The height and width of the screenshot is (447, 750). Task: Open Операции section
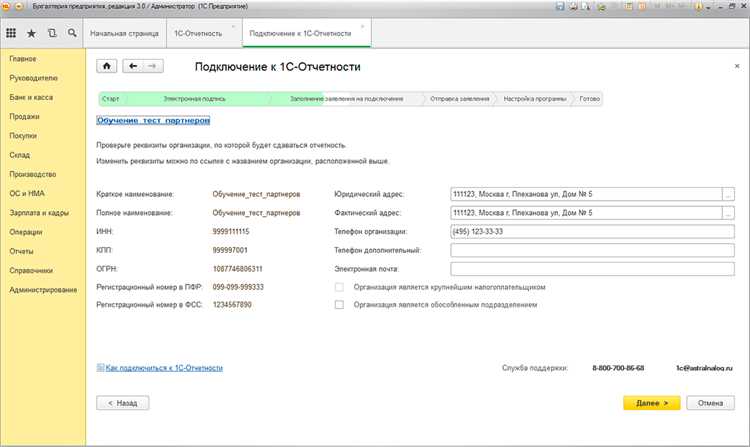click(x=26, y=232)
